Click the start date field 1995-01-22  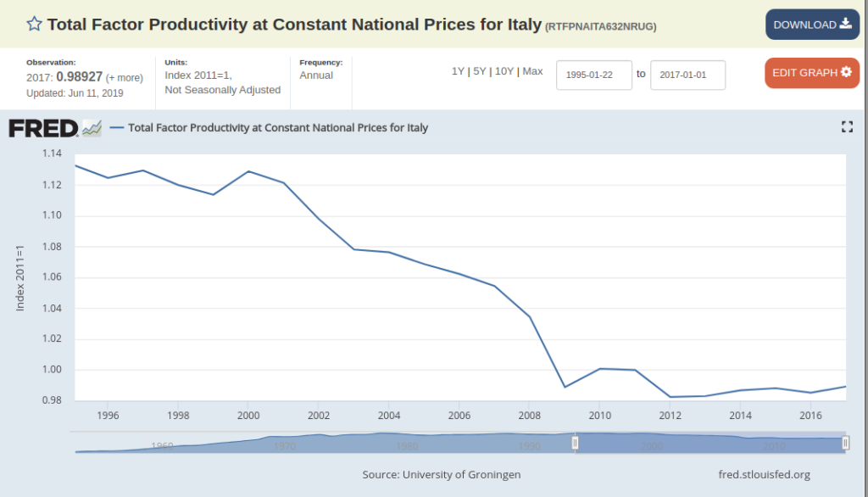[594, 75]
